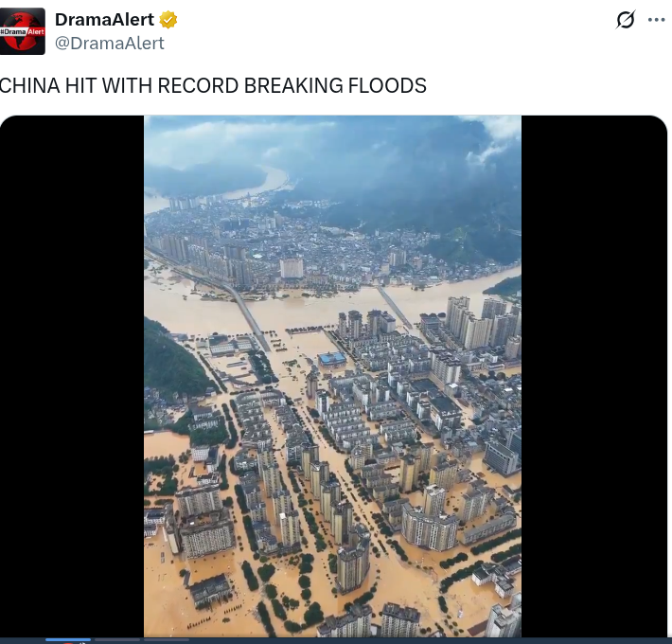Open the DramaAlert profile avatar
Viewport: 672px width, 644px height.
coord(23,31)
